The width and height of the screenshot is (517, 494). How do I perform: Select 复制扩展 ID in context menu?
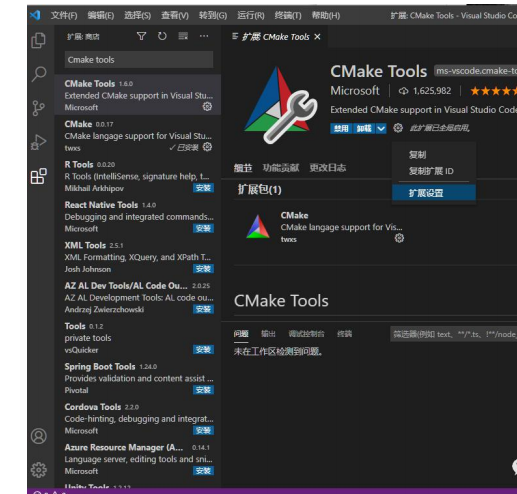tap(434, 171)
